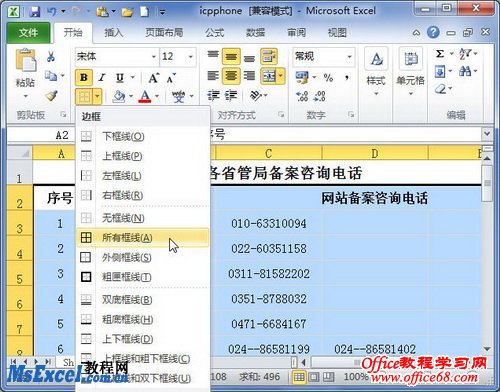
Task: Open fill color dropdown arrow
Action: click(131, 97)
